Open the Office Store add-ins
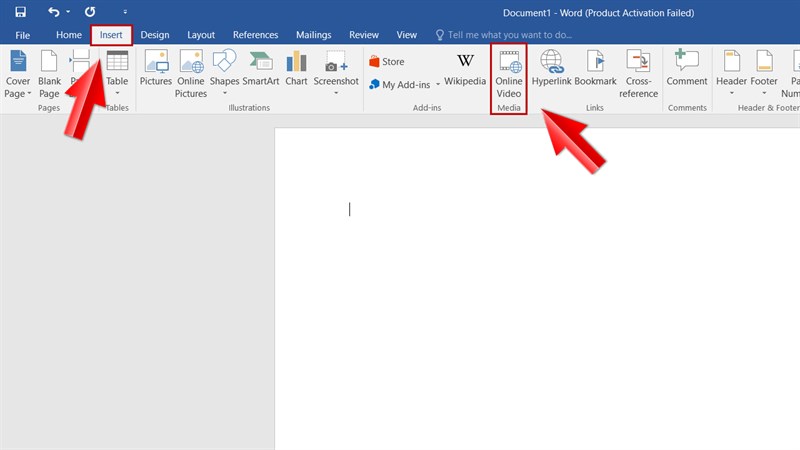Image resolution: width=800 pixels, height=450 pixels. point(387,61)
